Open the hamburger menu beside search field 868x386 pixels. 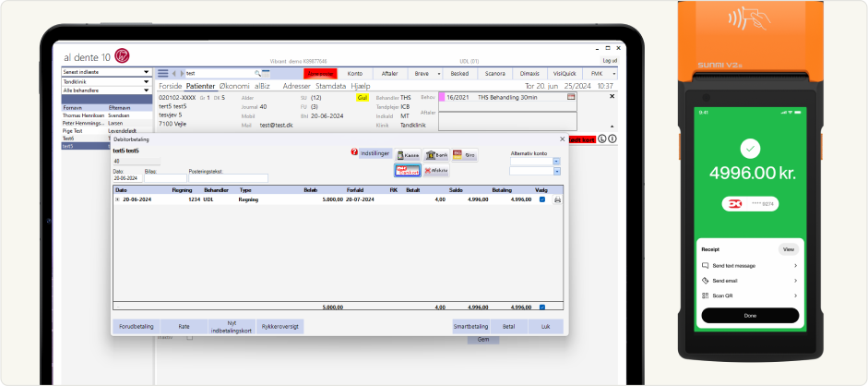pyautogui.click(x=163, y=73)
